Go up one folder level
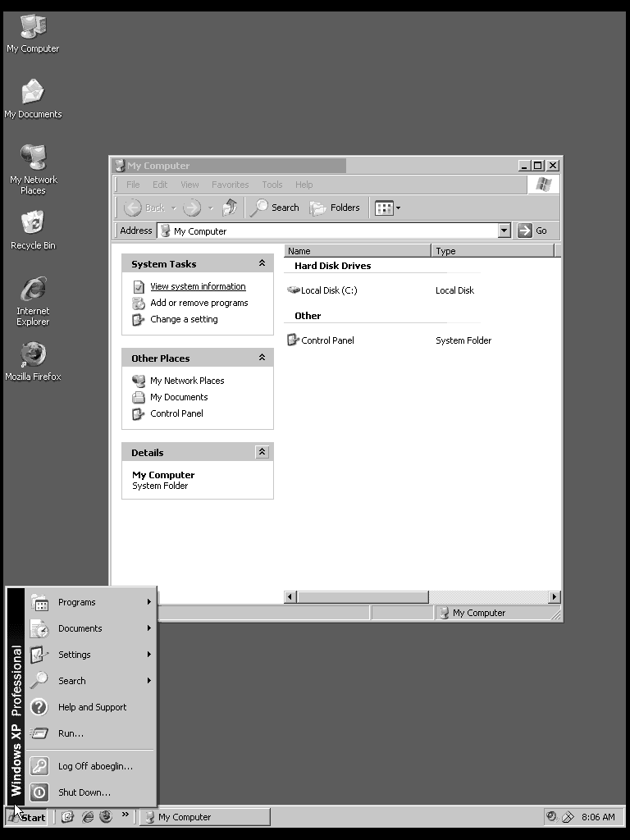The width and height of the screenshot is (630, 840). click(230, 208)
